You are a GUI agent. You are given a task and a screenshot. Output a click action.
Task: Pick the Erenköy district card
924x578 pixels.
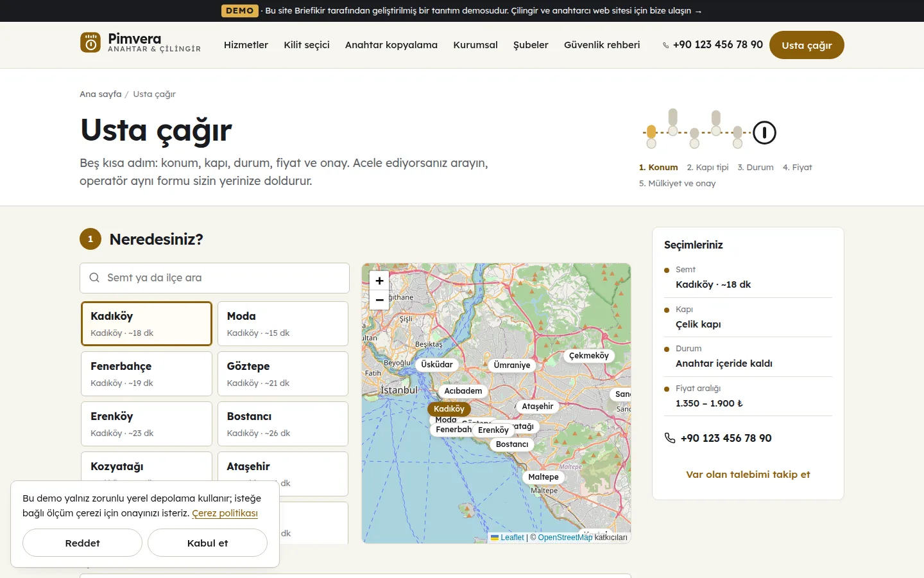(x=146, y=424)
